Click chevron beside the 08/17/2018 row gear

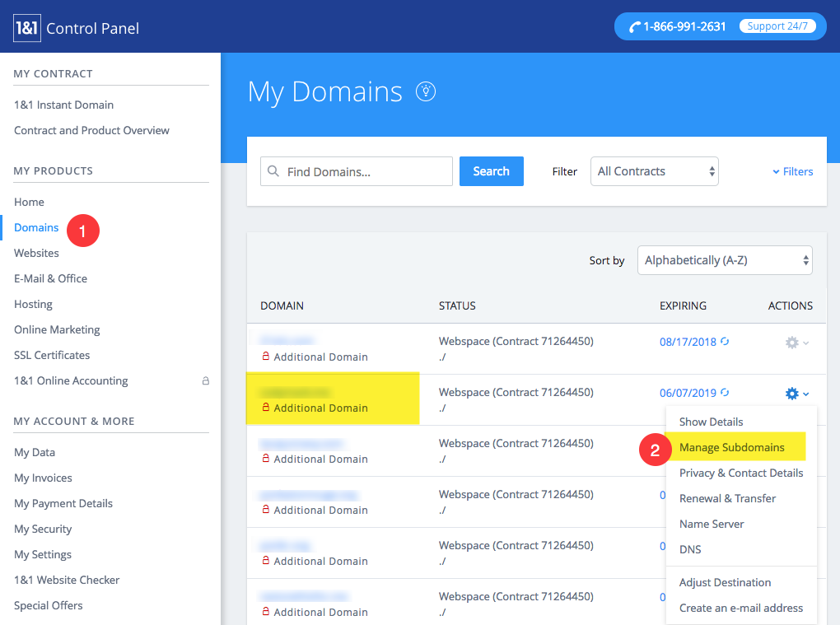tap(806, 343)
